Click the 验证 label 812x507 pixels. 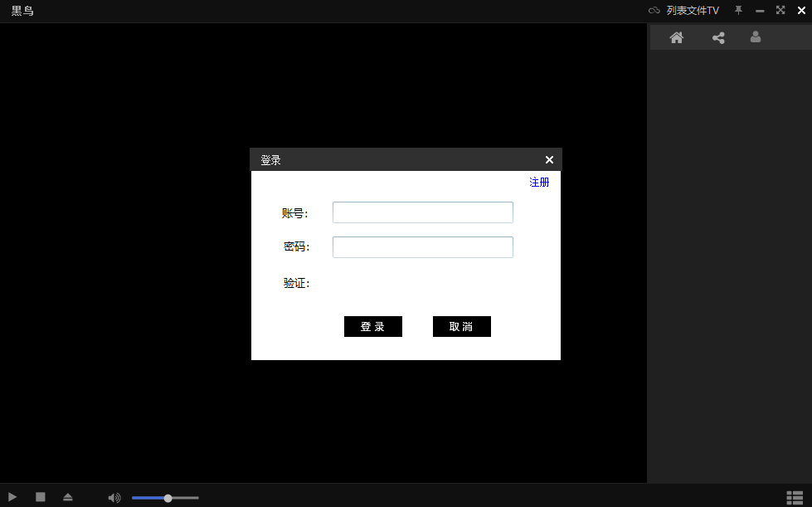296,283
